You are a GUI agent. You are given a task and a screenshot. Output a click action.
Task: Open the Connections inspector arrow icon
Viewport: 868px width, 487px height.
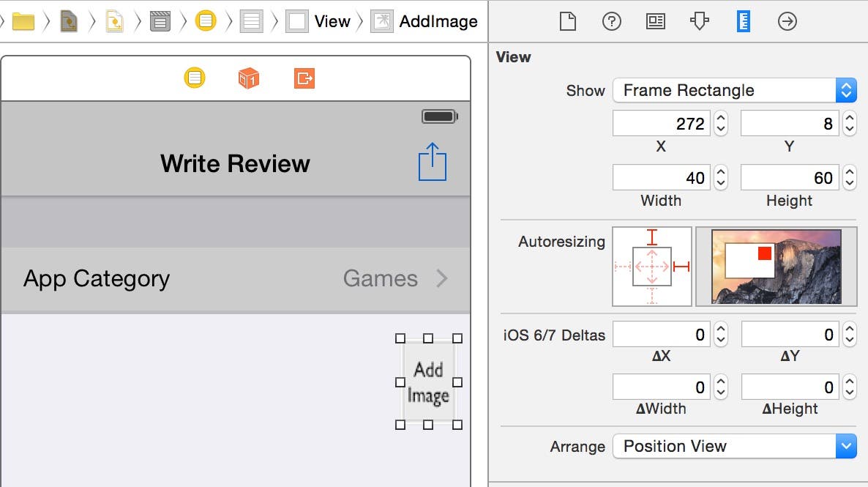(x=787, y=21)
